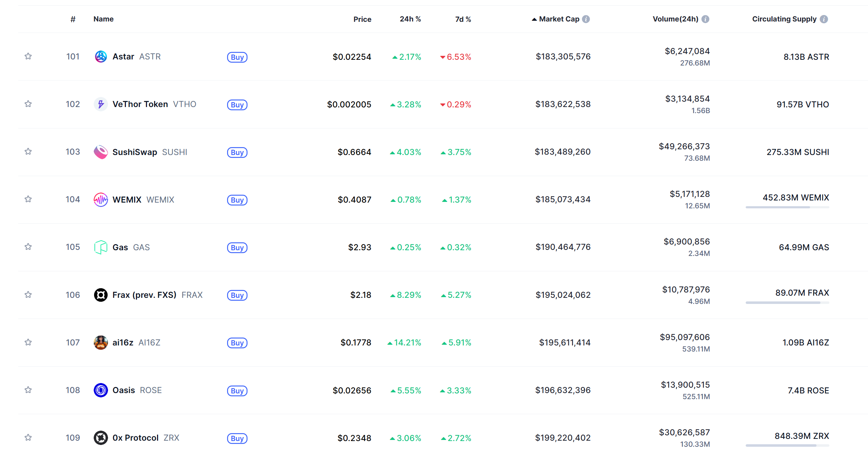Screen dimensions: 868x460
Task: Click Buy button in WEMIX row
Action: coord(237,200)
